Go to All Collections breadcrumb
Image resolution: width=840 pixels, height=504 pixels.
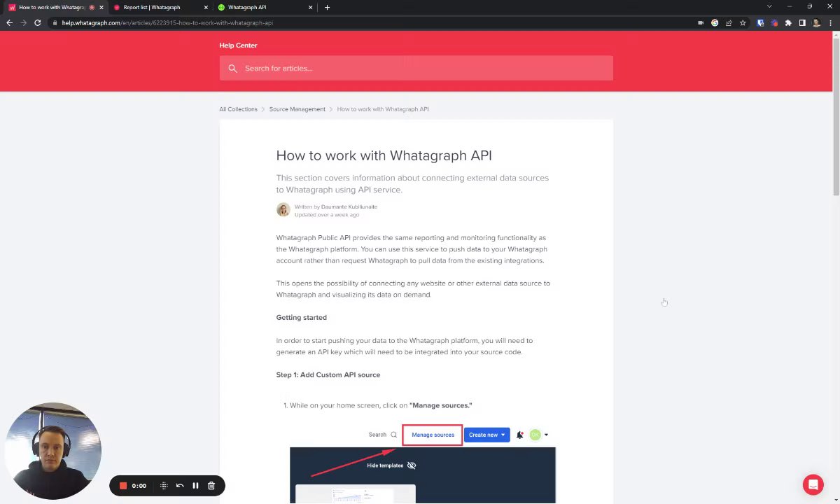pos(238,109)
